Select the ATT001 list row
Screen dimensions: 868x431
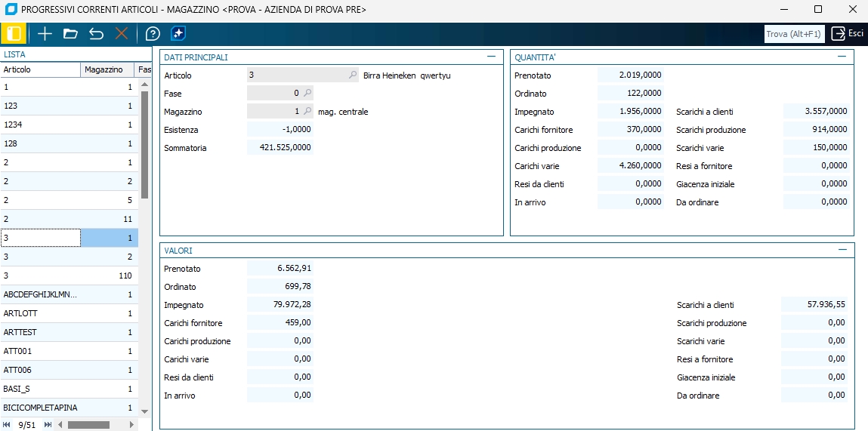pyautogui.click(x=69, y=351)
